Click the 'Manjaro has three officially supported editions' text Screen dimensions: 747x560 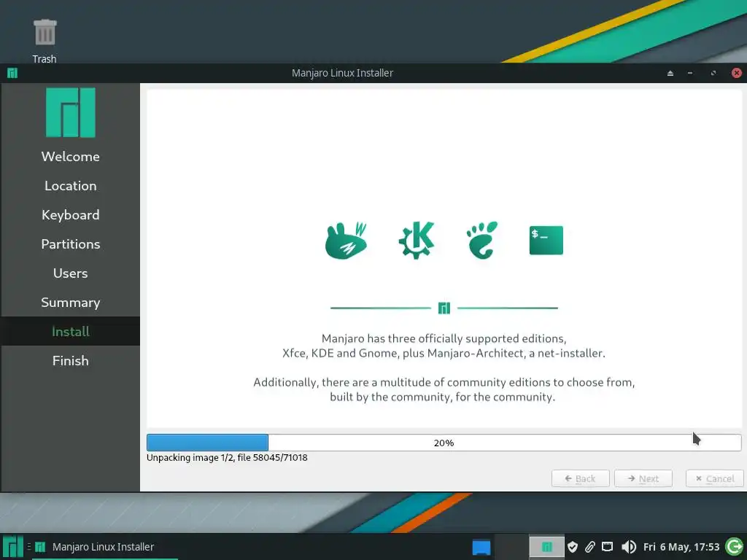point(444,338)
